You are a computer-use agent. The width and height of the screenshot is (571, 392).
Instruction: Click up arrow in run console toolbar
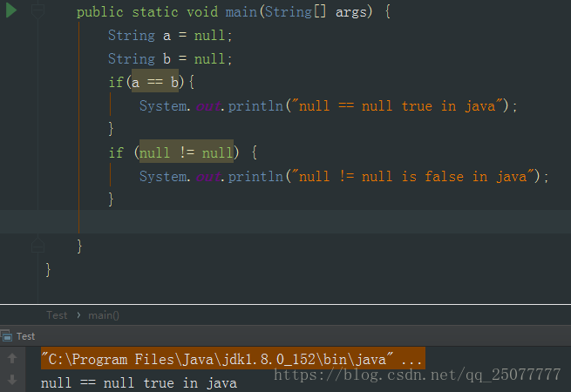[x=12, y=359]
